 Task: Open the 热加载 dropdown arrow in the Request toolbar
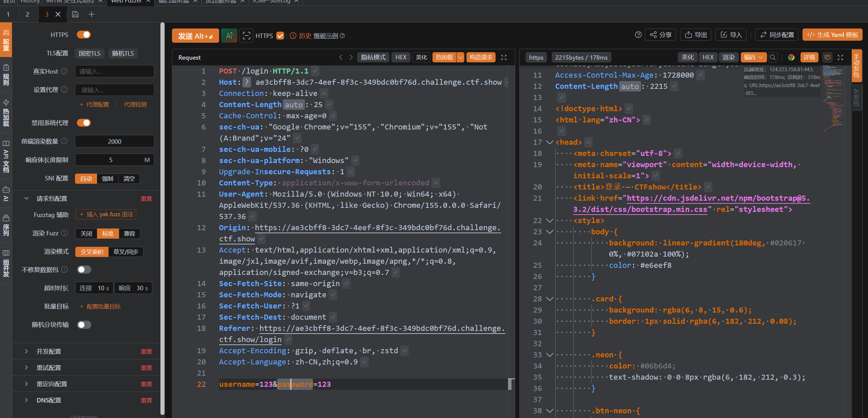tap(460, 58)
